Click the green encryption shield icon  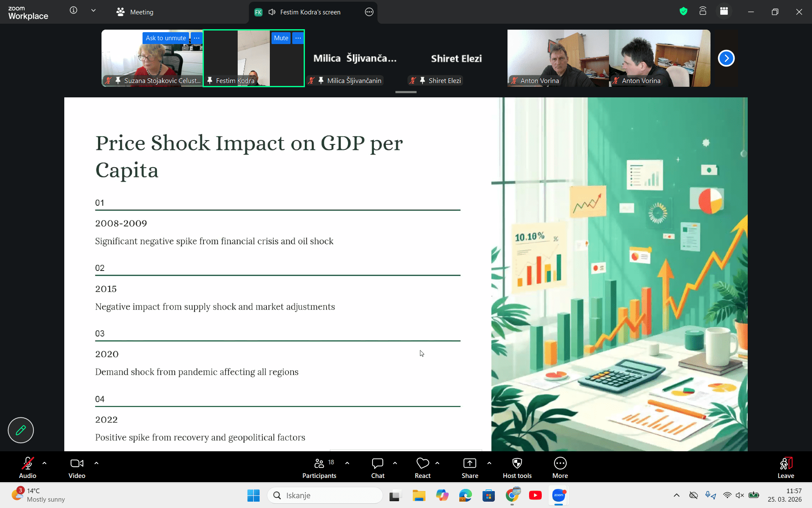coord(683,11)
